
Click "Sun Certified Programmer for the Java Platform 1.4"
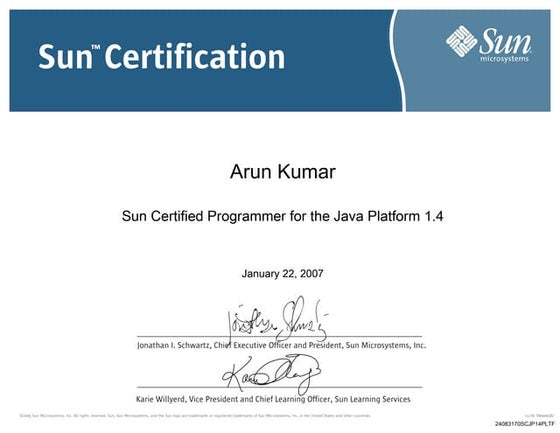(282, 216)
